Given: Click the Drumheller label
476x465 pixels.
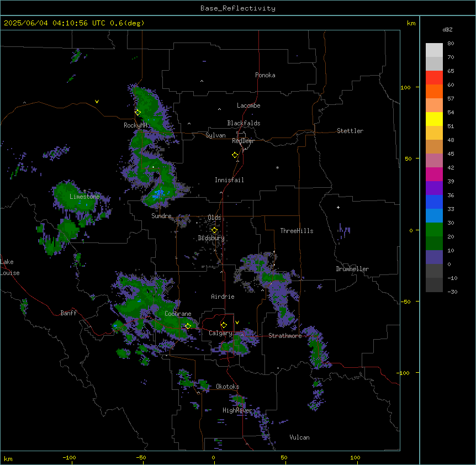Looking at the screenshot, I should click(x=352, y=269).
